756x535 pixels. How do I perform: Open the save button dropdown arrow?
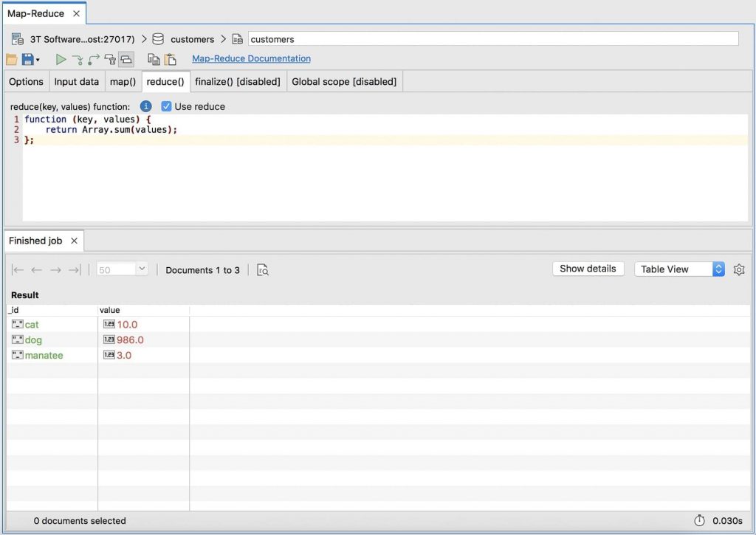coord(38,61)
